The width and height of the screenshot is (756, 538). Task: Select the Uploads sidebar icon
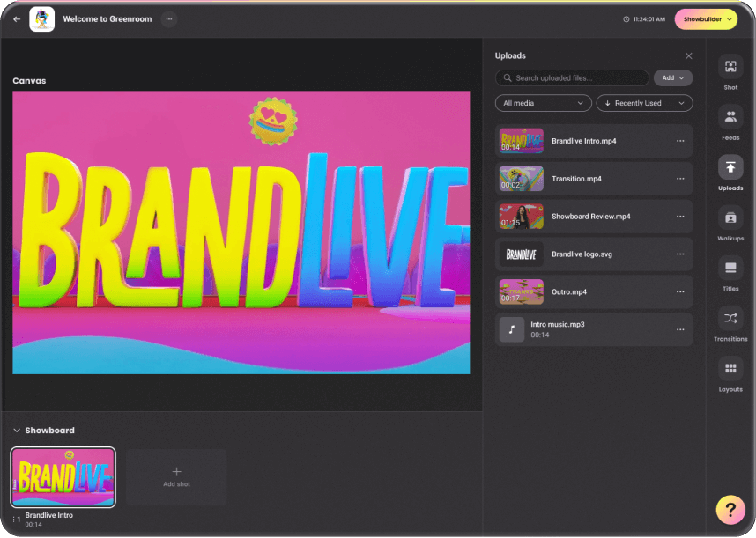730,167
